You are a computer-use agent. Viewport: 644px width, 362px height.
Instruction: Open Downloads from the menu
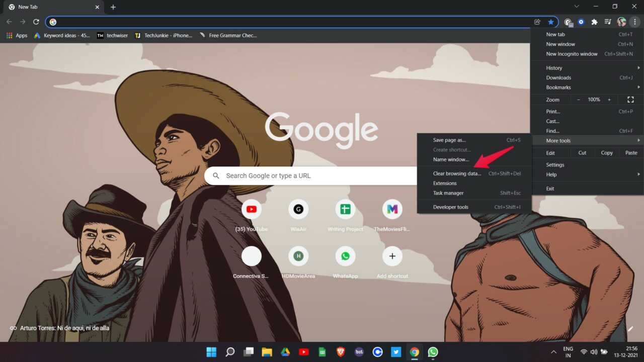tap(587, 77)
